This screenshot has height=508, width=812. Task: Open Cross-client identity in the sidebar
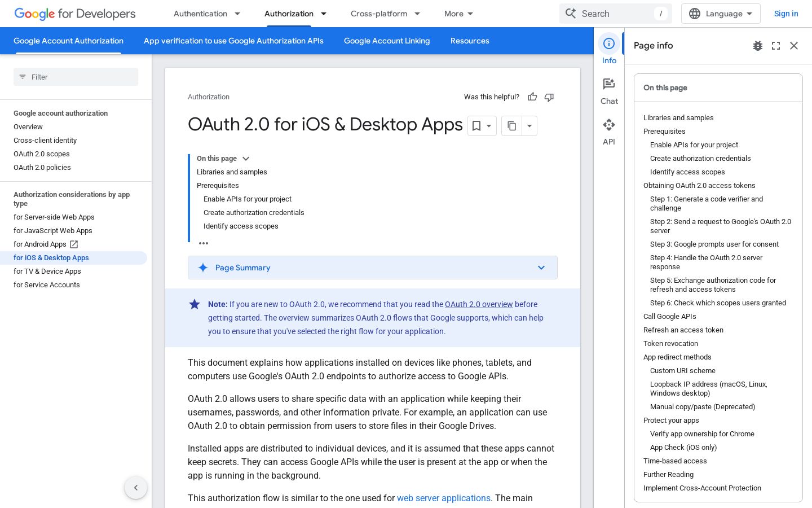coord(45,141)
